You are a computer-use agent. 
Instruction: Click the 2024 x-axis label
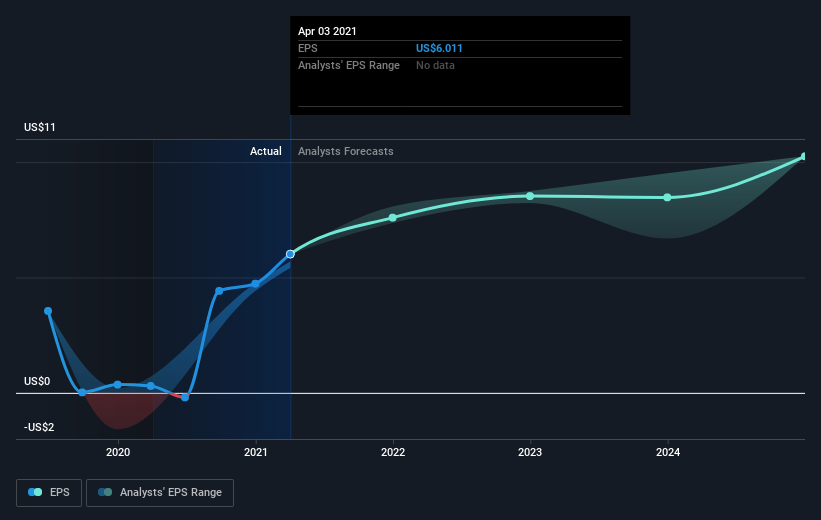coord(668,452)
